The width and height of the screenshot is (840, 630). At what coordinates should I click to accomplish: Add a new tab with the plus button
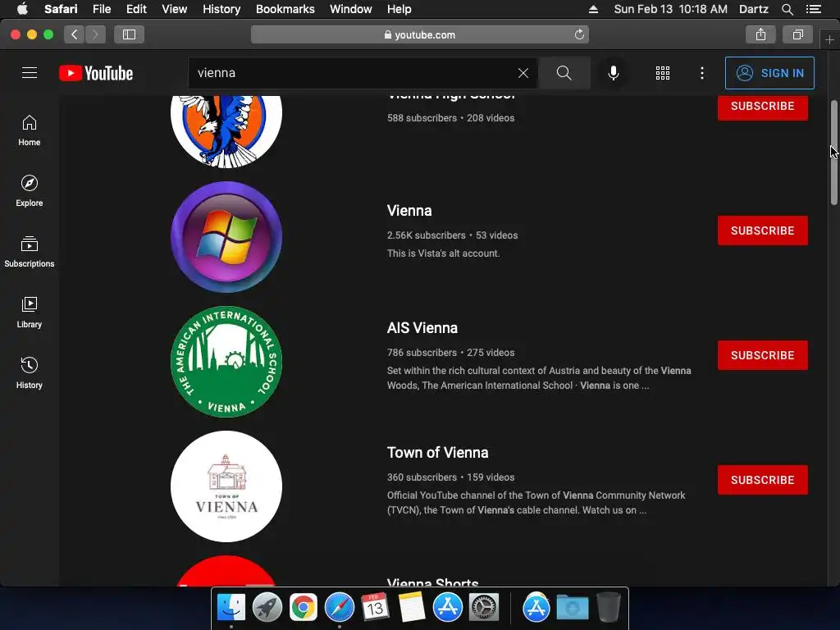point(829,39)
